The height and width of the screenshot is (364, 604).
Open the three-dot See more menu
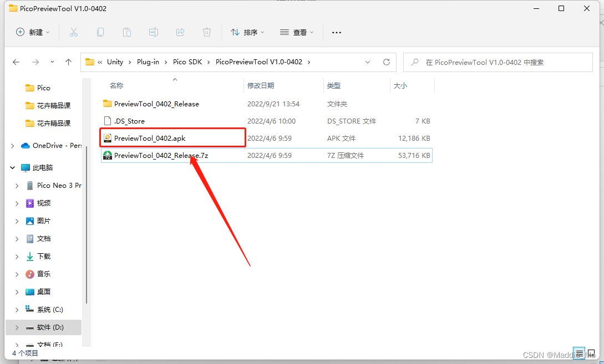tap(337, 32)
